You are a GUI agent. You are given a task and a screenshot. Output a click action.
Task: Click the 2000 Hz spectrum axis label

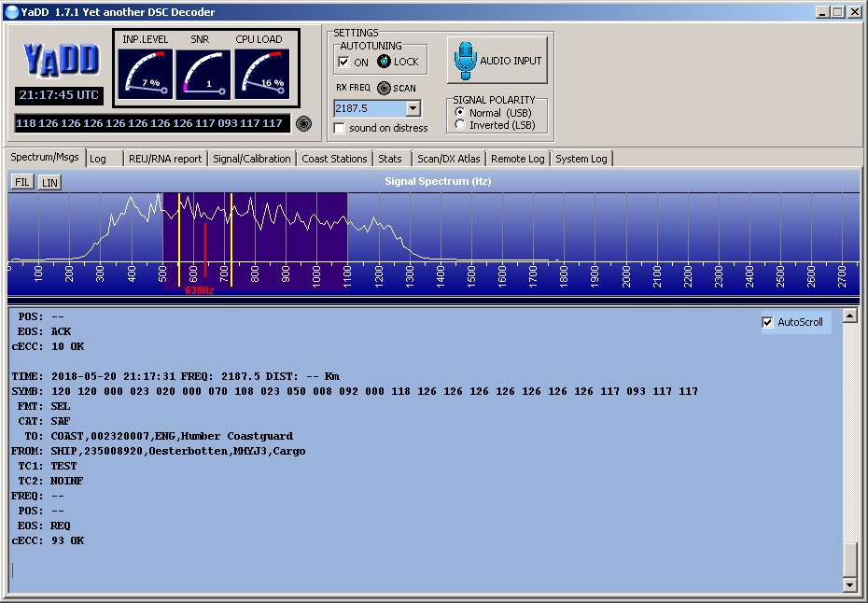(625, 275)
